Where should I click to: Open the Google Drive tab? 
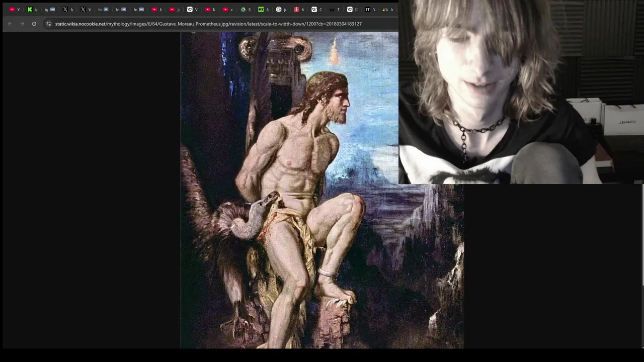pyautogui.click(x=246, y=10)
